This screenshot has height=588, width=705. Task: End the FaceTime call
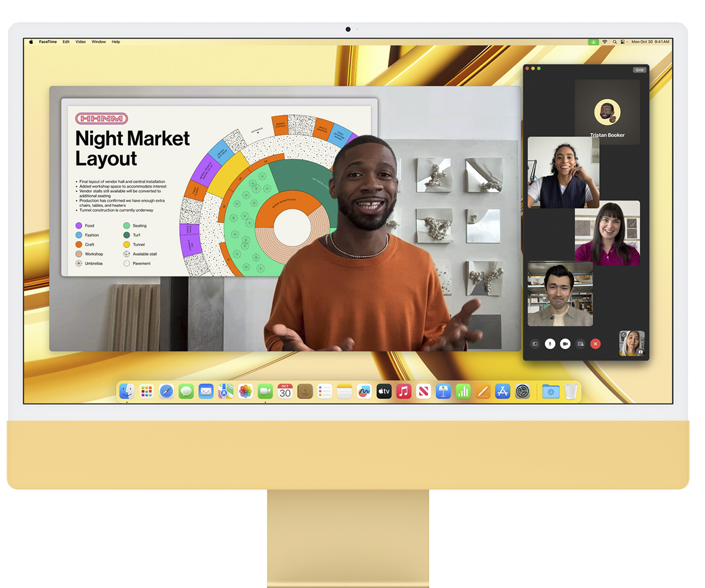[595, 344]
